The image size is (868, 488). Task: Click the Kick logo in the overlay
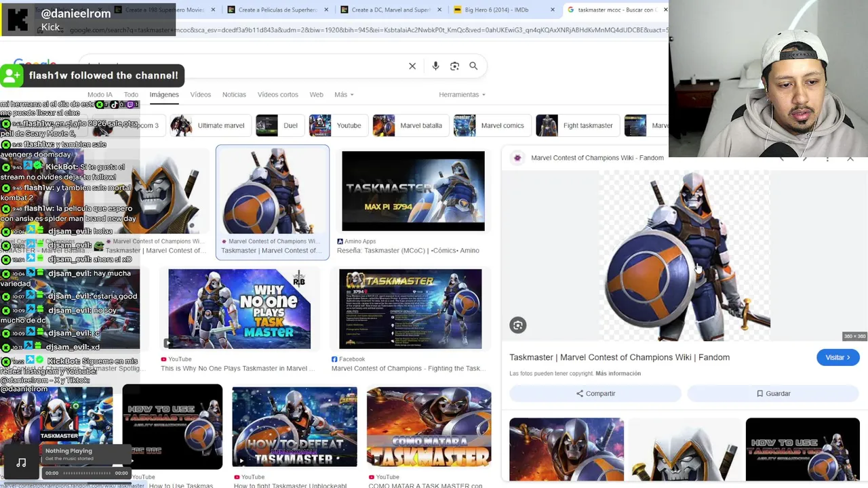coord(18,18)
